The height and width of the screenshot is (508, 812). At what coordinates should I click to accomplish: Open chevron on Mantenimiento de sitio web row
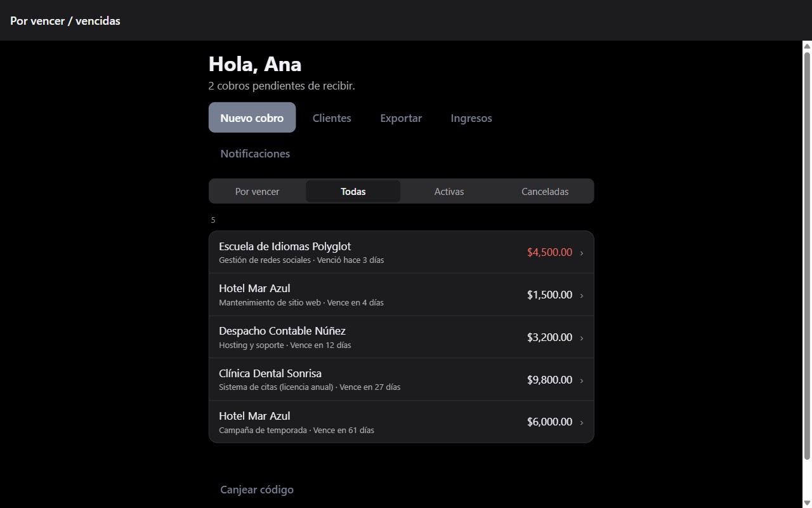tap(582, 295)
